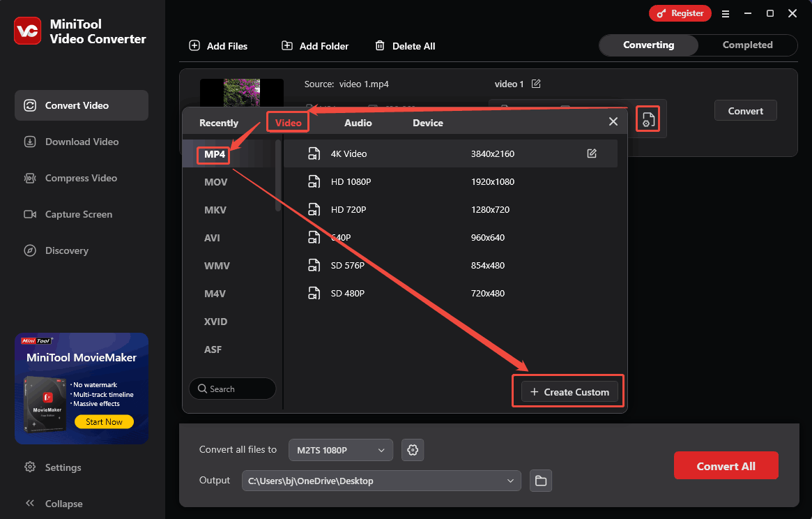The width and height of the screenshot is (812, 519).
Task: Click the Add Folder button
Action: [x=315, y=45]
